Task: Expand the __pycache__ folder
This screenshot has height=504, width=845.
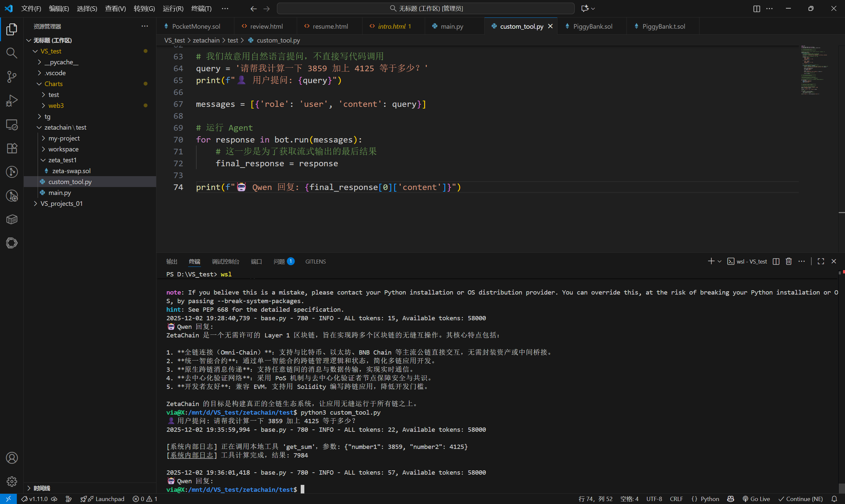Action: click(x=39, y=62)
